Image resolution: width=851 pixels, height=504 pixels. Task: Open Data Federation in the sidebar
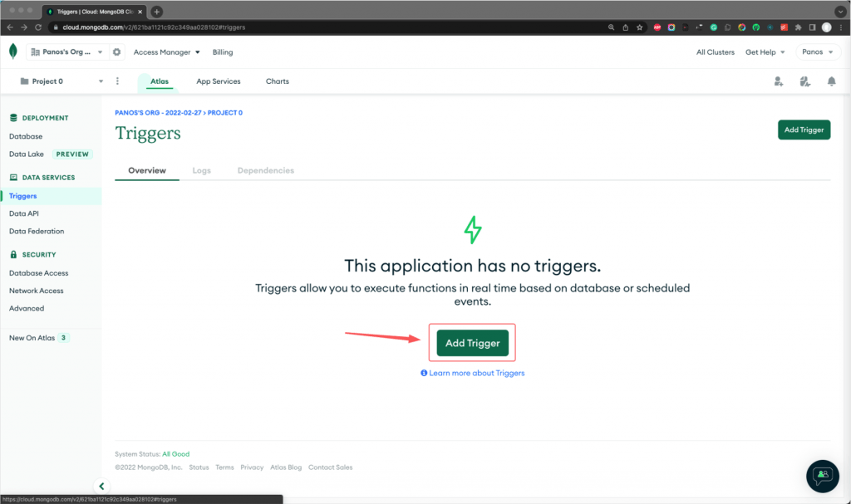click(37, 231)
